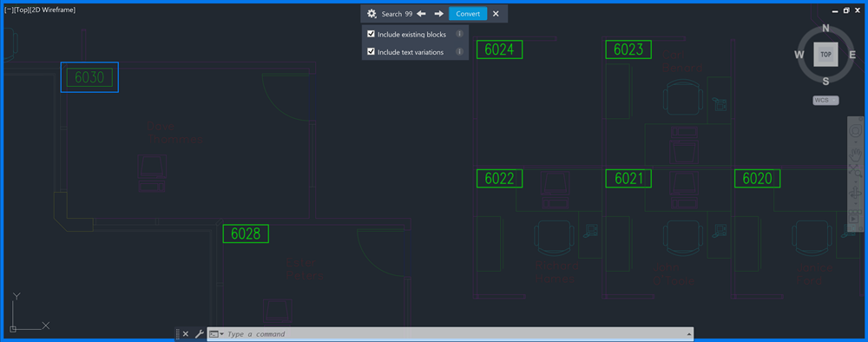The width and height of the screenshot is (868, 342).
Task: Open the WCS coordinate system dropdown
Action: click(825, 100)
